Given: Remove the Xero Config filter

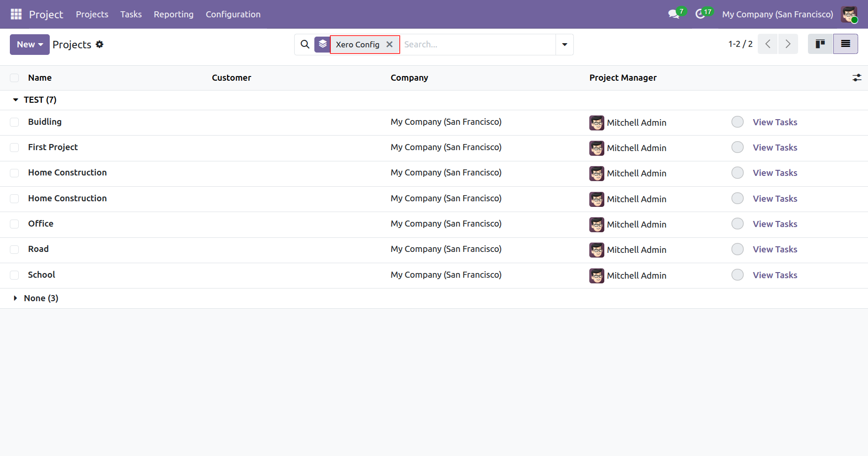Looking at the screenshot, I should (389, 44).
